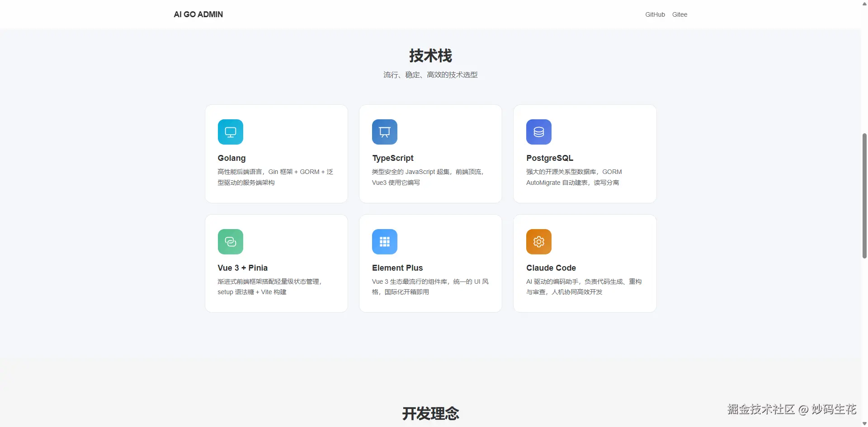
Task: Click the Golang description mentioning Gin 框架
Action: (x=275, y=177)
